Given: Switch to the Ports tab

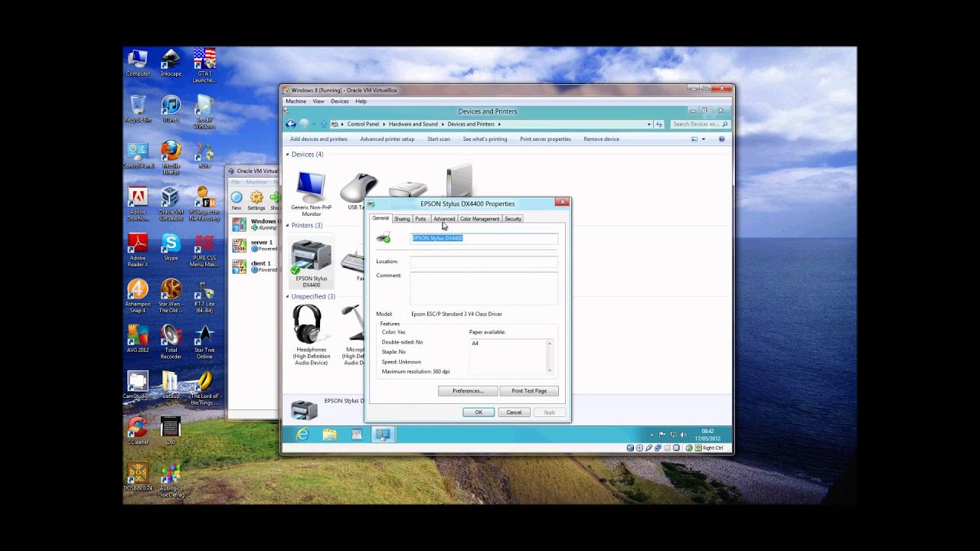Looking at the screenshot, I should coord(420,219).
